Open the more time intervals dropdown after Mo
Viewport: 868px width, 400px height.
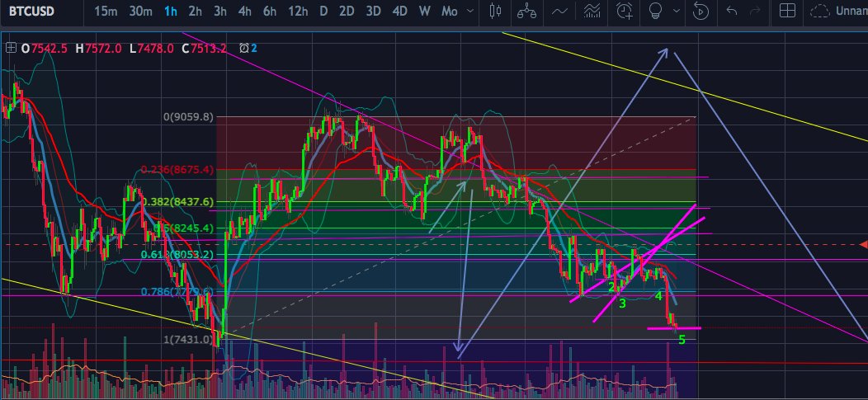[x=470, y=11]
